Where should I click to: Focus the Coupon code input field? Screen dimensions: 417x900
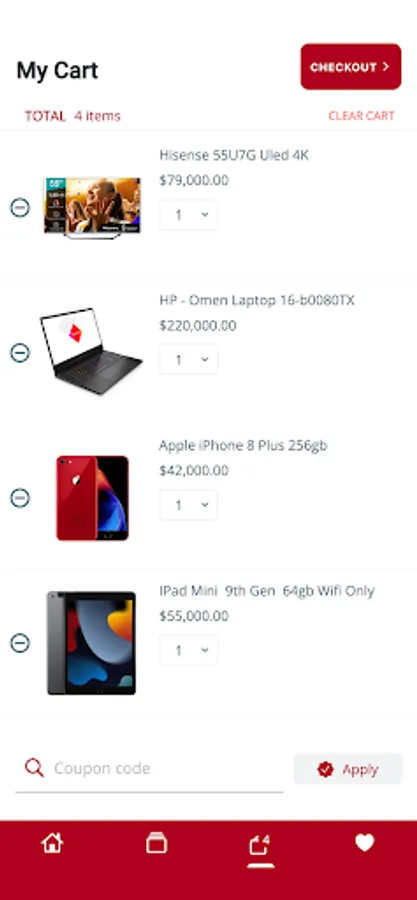click(x=149, y=769)
